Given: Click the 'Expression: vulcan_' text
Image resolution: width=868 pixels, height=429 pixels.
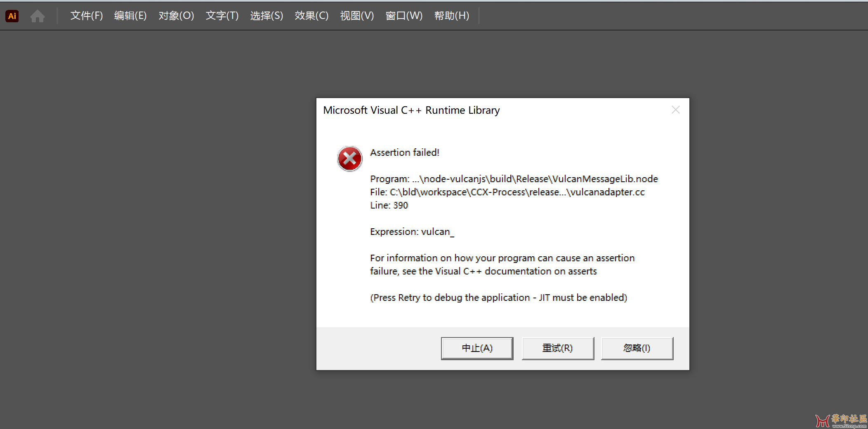Looking at the screenshot, I should tap(412, 232).
